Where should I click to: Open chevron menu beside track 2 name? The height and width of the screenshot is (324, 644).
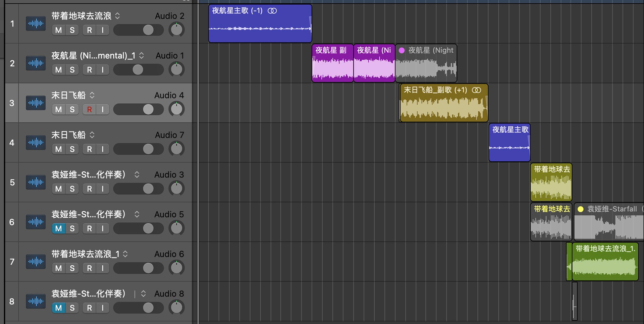142,55
